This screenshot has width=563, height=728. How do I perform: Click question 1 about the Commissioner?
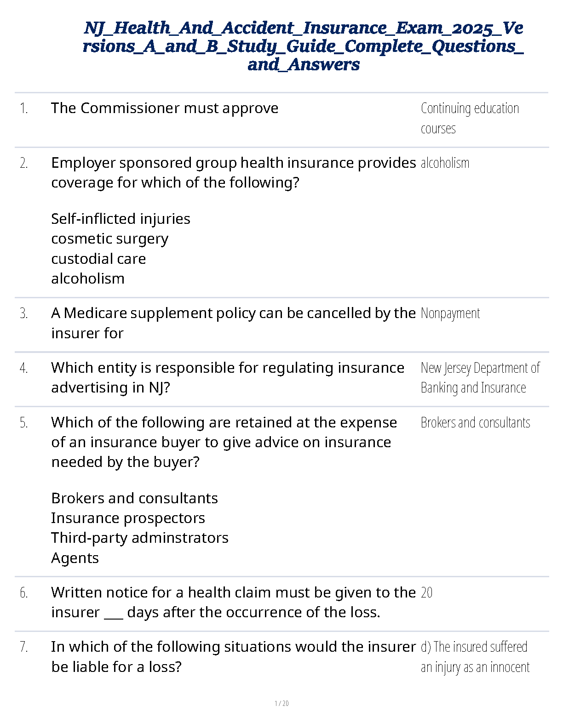click(165, 108)
